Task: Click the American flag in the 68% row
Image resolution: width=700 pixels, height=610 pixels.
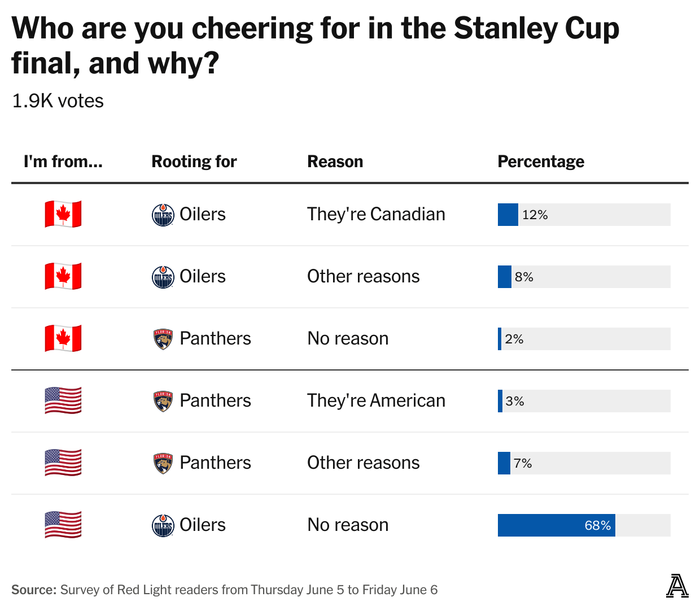Action: 63,525
